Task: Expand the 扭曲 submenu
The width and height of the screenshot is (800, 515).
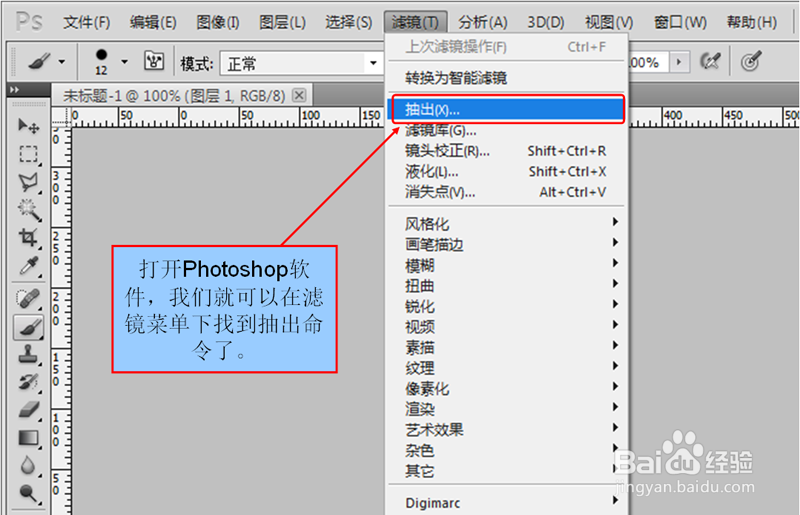Action: (x=506, y=286)
